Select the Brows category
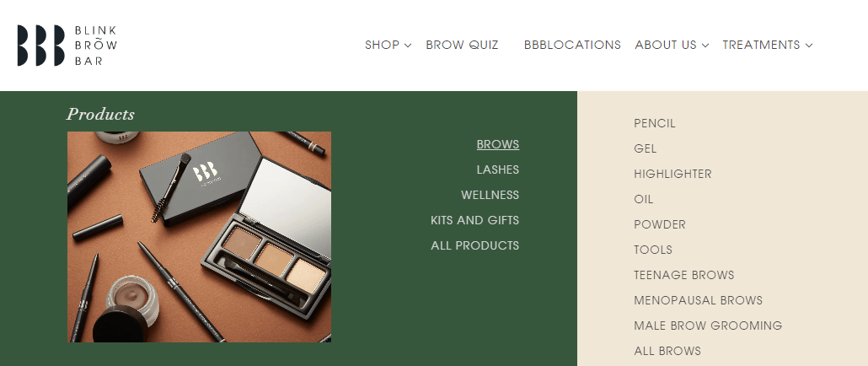 click(x=498, y=144)
